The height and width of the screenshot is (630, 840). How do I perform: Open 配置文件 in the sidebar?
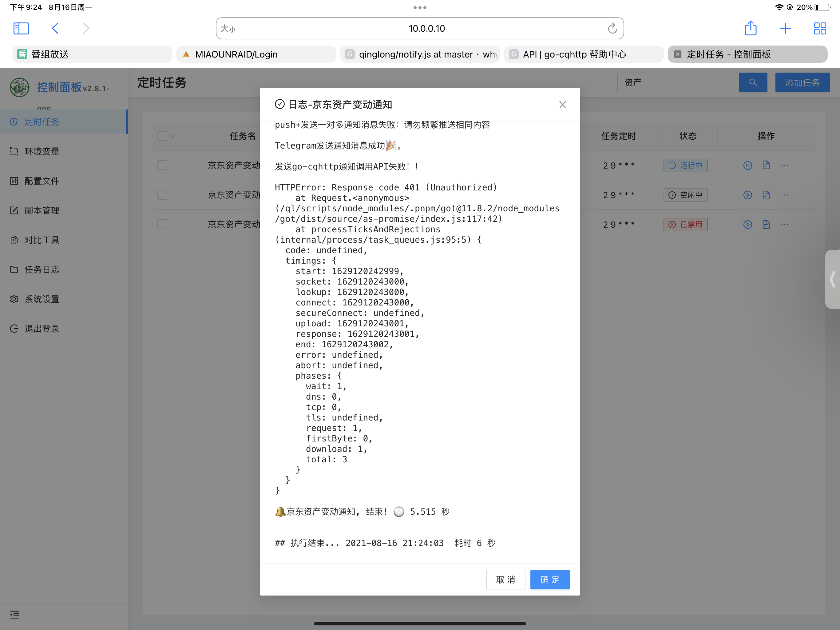tap(64, 181)
